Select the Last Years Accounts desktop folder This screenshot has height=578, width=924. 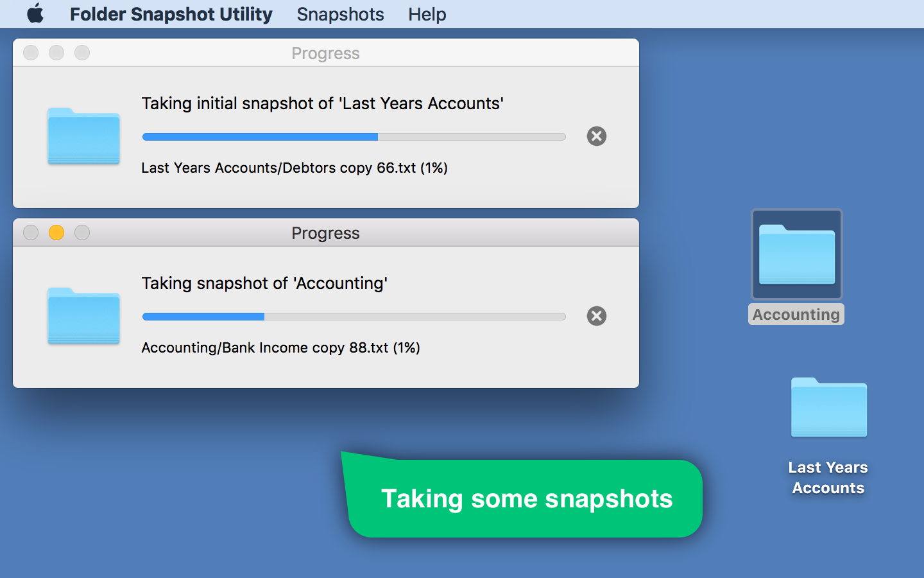tap(828, 408)
